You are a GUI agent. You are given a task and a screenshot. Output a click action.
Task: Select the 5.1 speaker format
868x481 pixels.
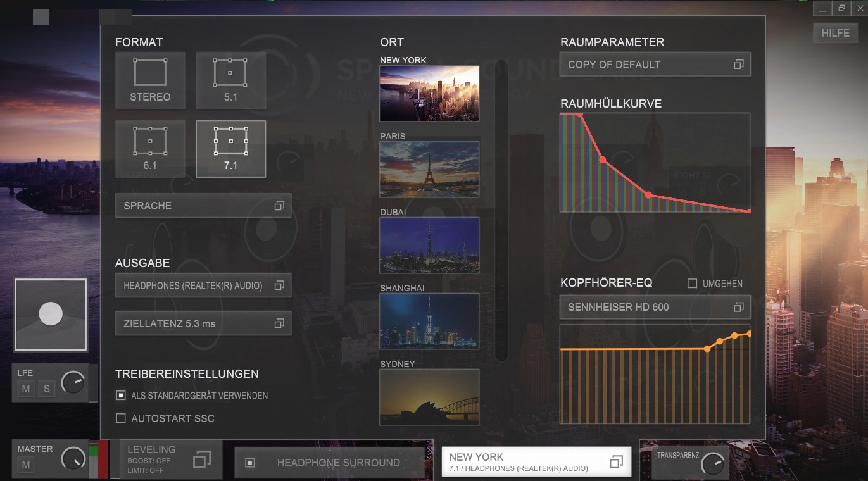click(x=230, y=80)
